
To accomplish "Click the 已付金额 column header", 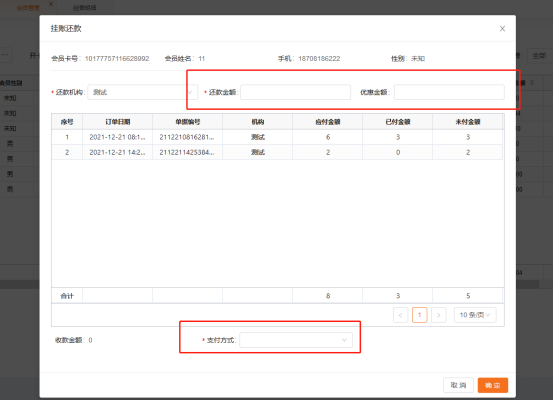I will (x=397, y=122).
